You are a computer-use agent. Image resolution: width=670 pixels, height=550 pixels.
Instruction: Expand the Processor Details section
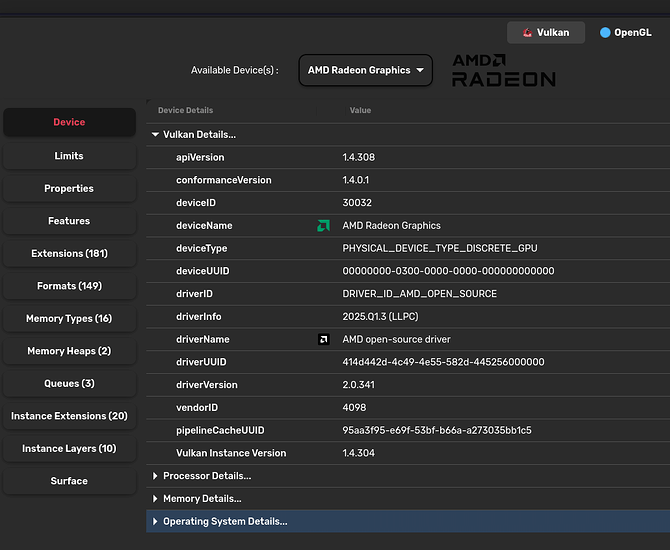155,476
